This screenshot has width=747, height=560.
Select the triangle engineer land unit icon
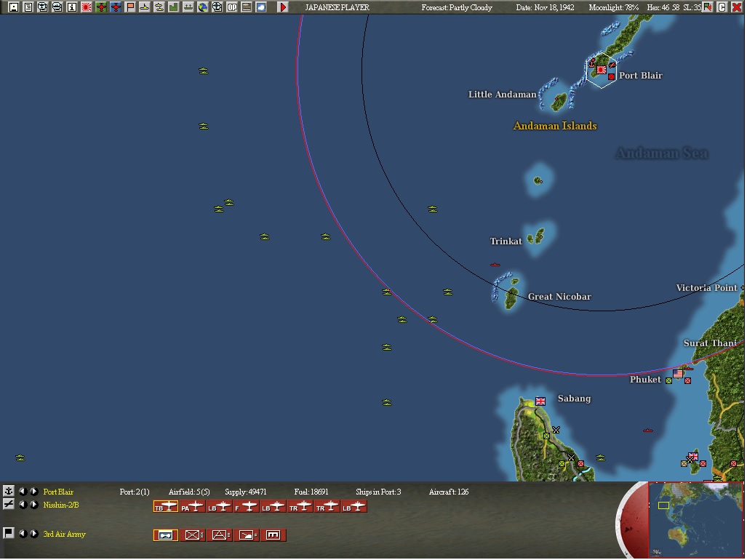pyautogui.click(x=220, y=535)
